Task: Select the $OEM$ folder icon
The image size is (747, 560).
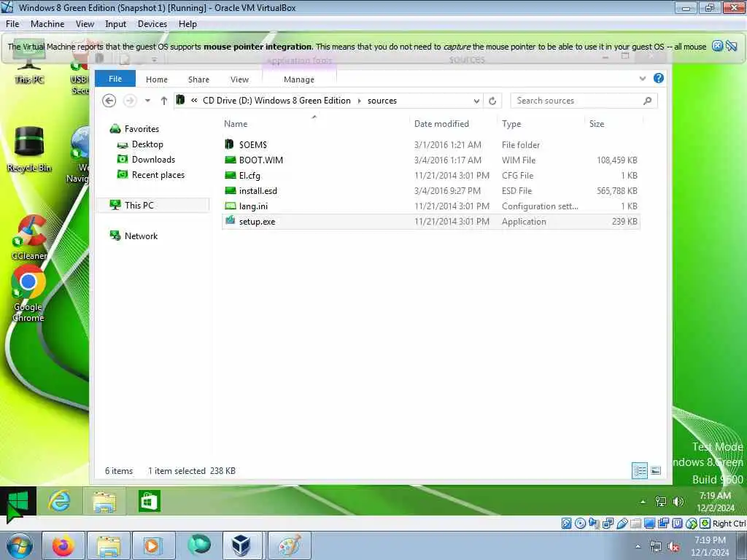Action: [x=230, y=144]
